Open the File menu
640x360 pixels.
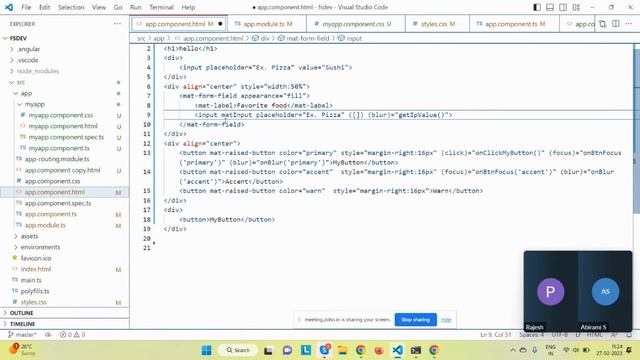26,7
